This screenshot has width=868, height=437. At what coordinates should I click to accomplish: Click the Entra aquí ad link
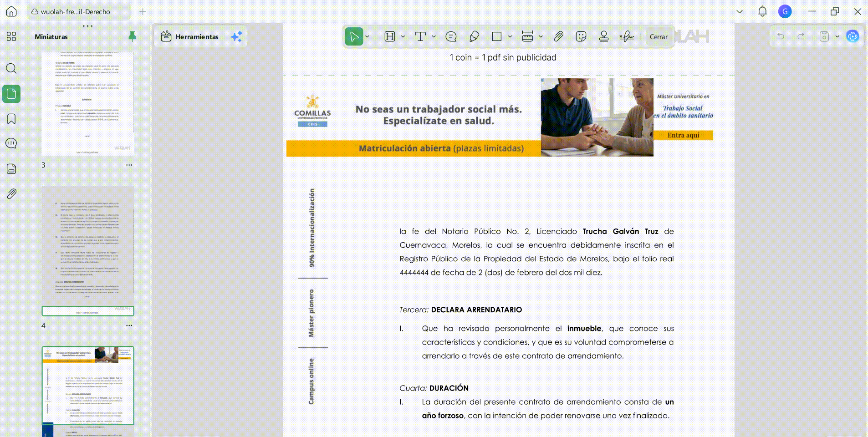pyautogui.click(x=683, y=135)
